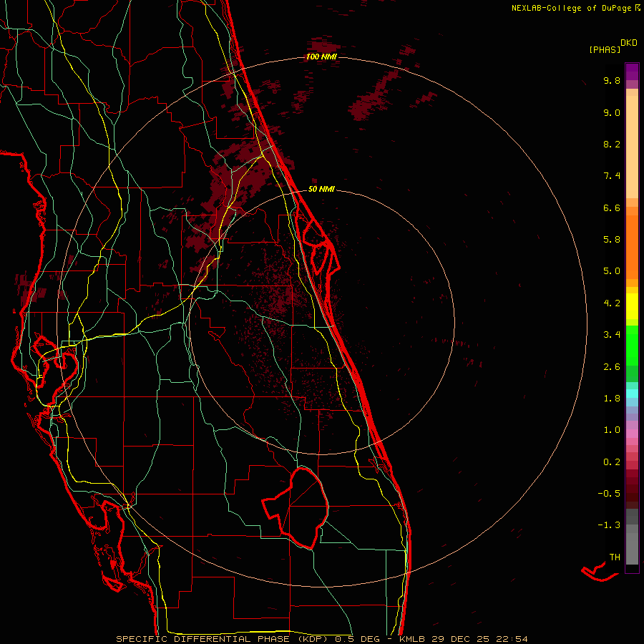Select the 2.6 legend value
This screenshot has width=644, height=644.
[x=612, y=367]
